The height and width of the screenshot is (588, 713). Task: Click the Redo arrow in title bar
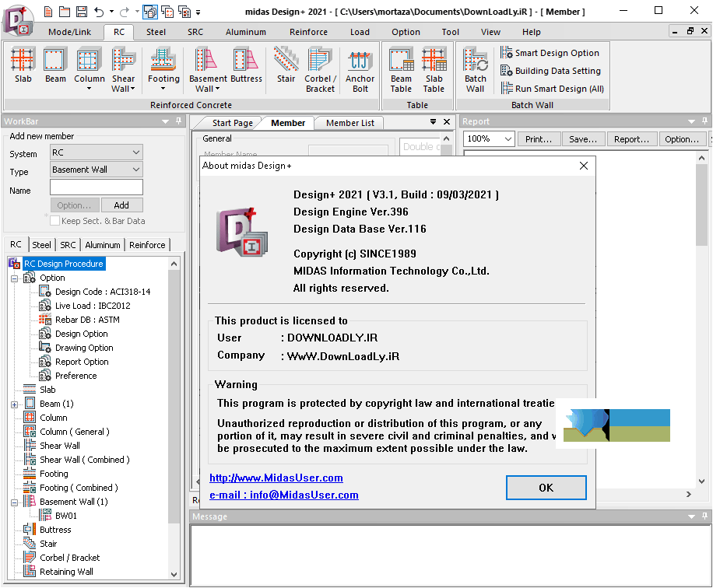124,12
